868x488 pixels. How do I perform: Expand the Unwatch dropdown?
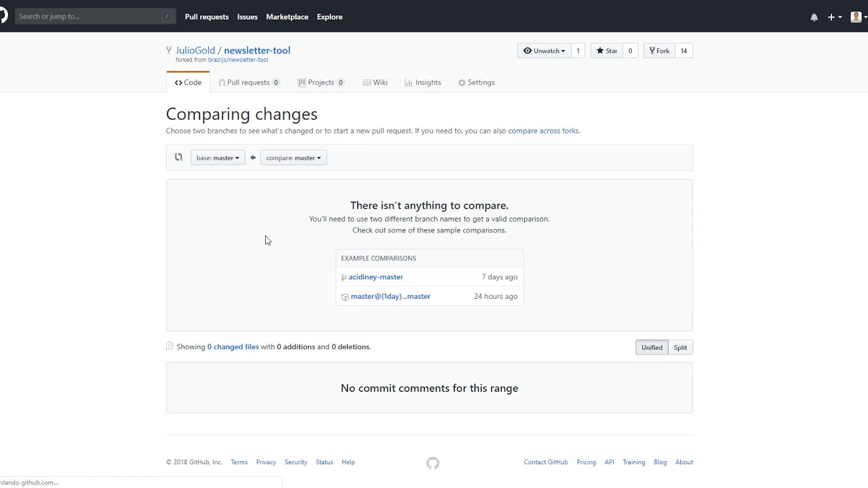click(x=545, y=51)
